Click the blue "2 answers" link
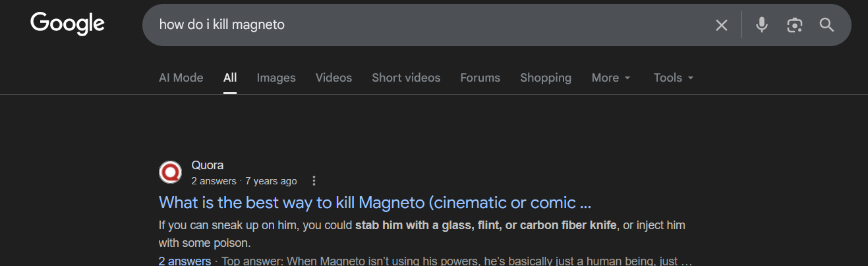 (x=185, y=261)
